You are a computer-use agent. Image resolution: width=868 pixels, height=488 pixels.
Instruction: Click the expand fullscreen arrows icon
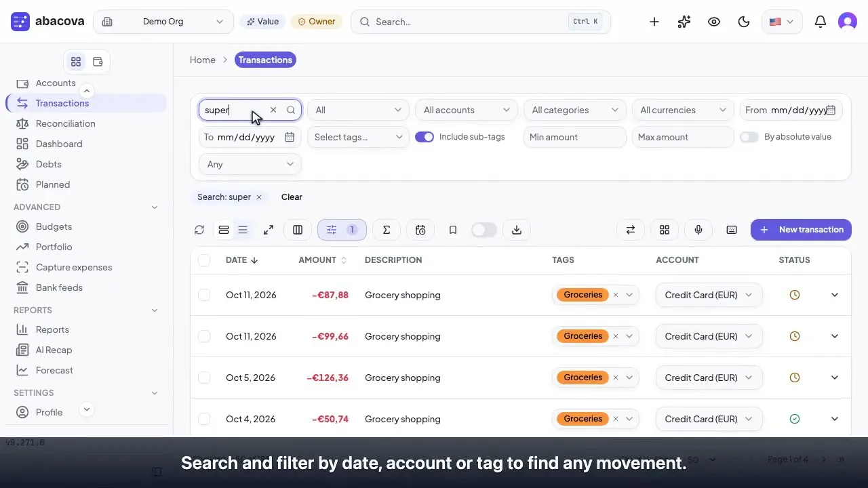pyautogui.click(x=269, y=230)
